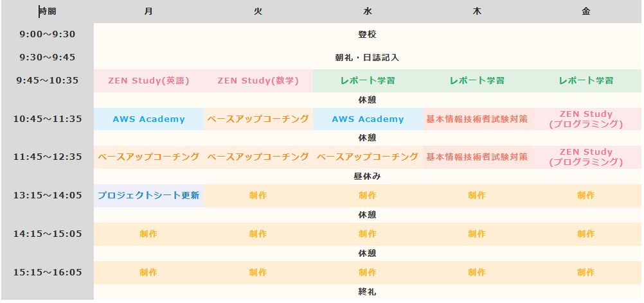
Task: Select the 月 column header
Action: click(148, 12)
